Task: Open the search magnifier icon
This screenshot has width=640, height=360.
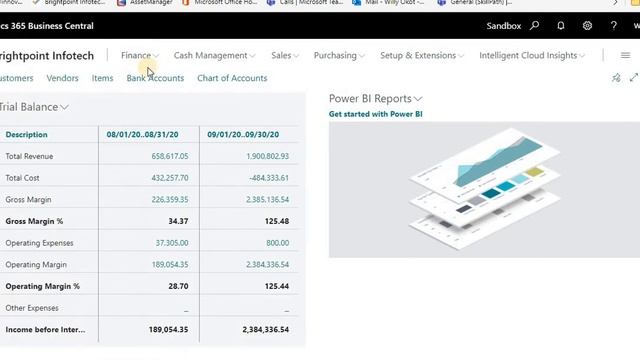Action: 534,26
